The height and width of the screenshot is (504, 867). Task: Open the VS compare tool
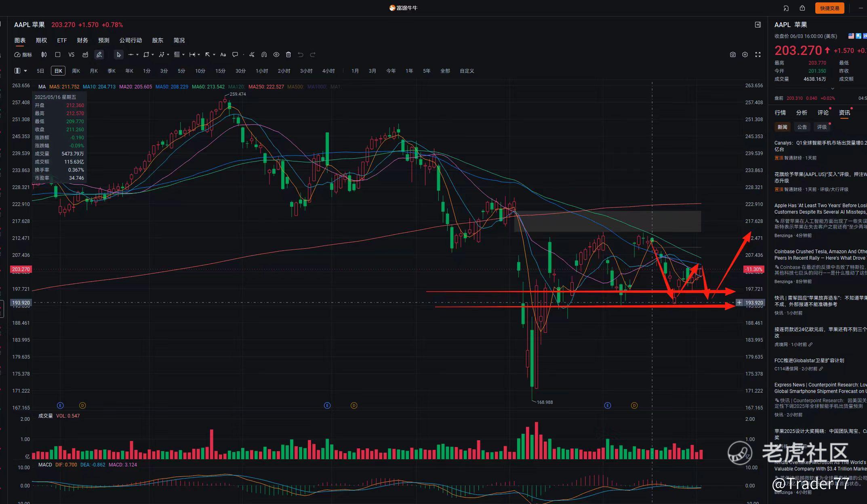click(x=72, y=55)
